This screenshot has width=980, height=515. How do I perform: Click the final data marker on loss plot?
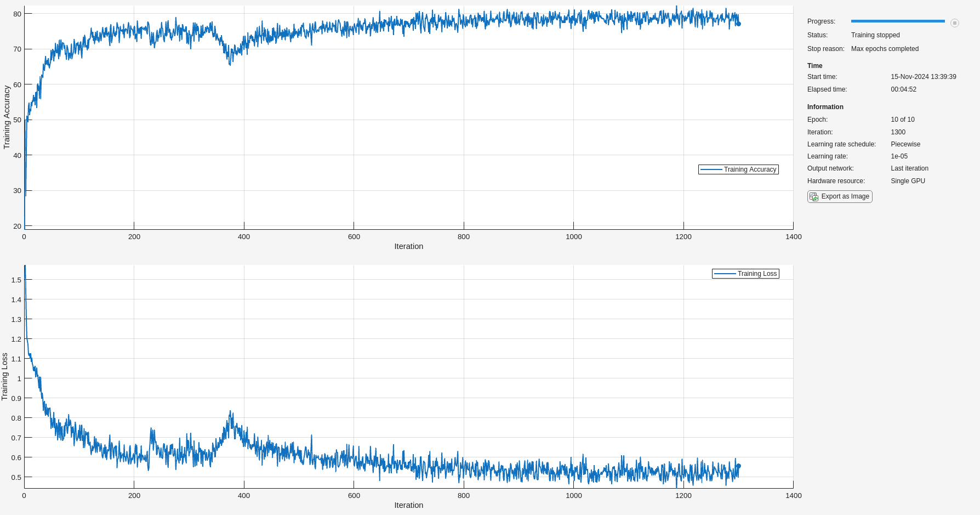pyautogui.click(x=738, y=466)
